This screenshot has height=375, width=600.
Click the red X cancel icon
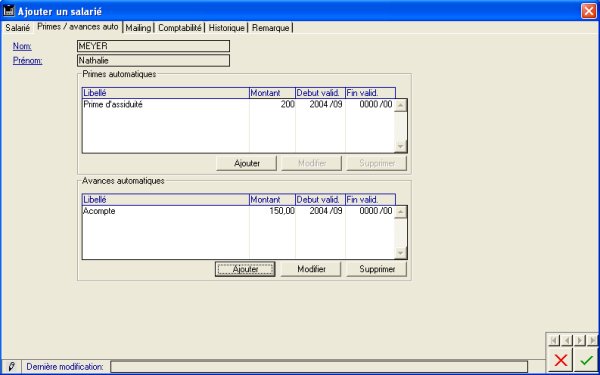(x=561, y=360)
